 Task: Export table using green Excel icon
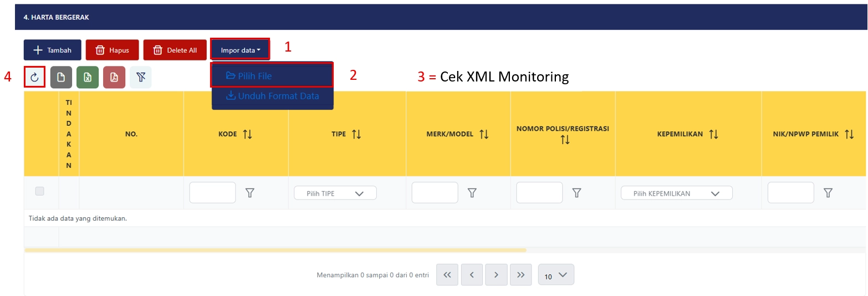[88, 78]
